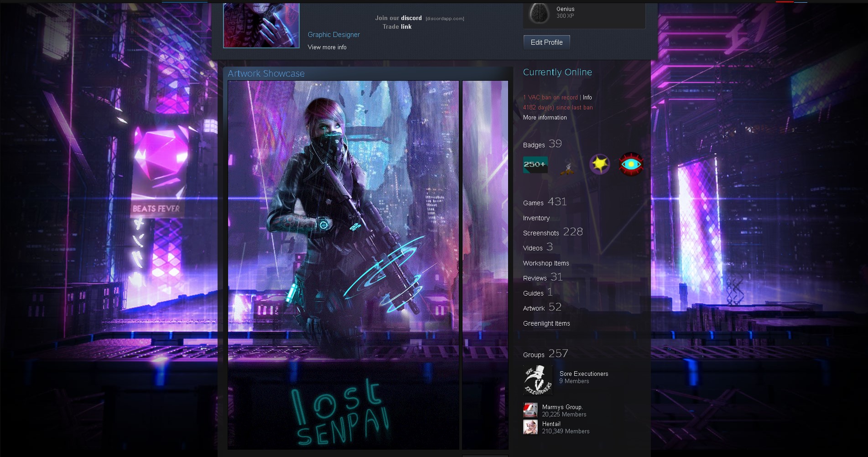Open Marmys Group. name link
Viewport: 868px width, 457px height.
pyautogui.click(x=562, y=407)
